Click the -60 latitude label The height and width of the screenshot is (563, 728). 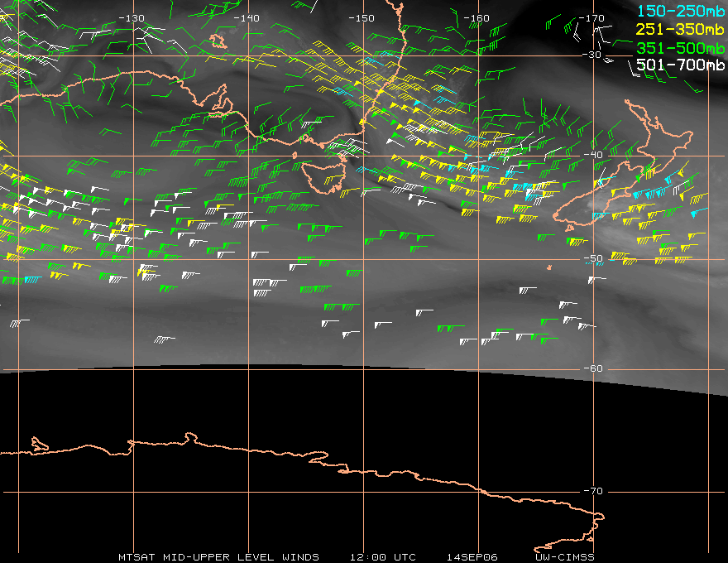pos(592,369)
